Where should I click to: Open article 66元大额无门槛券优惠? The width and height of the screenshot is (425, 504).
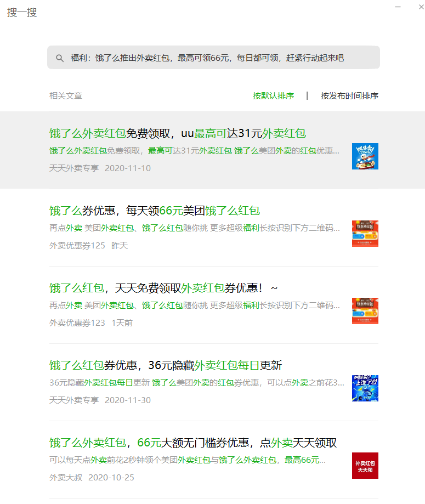(193, 443)
